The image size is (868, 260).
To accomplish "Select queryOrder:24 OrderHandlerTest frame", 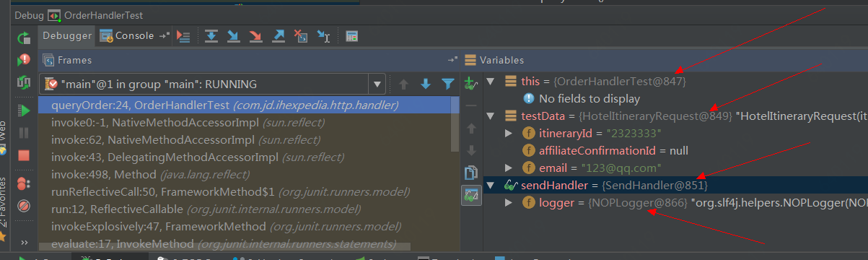I will (244, 105).
